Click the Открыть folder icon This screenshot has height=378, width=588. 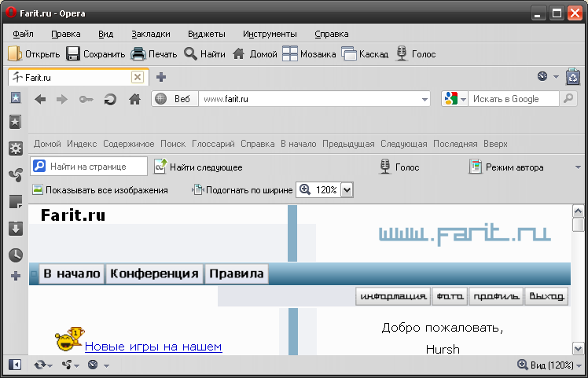coord(15,53)
